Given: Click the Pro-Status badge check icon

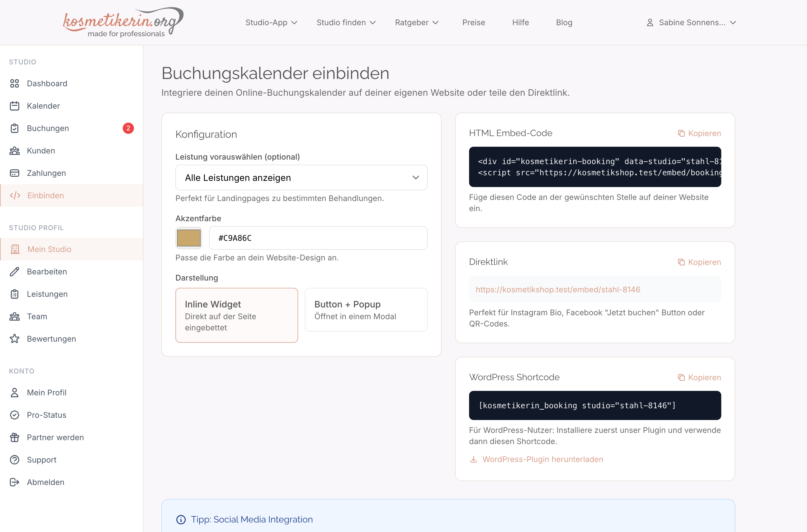Looking at the screenshot, I should [15, 415].
